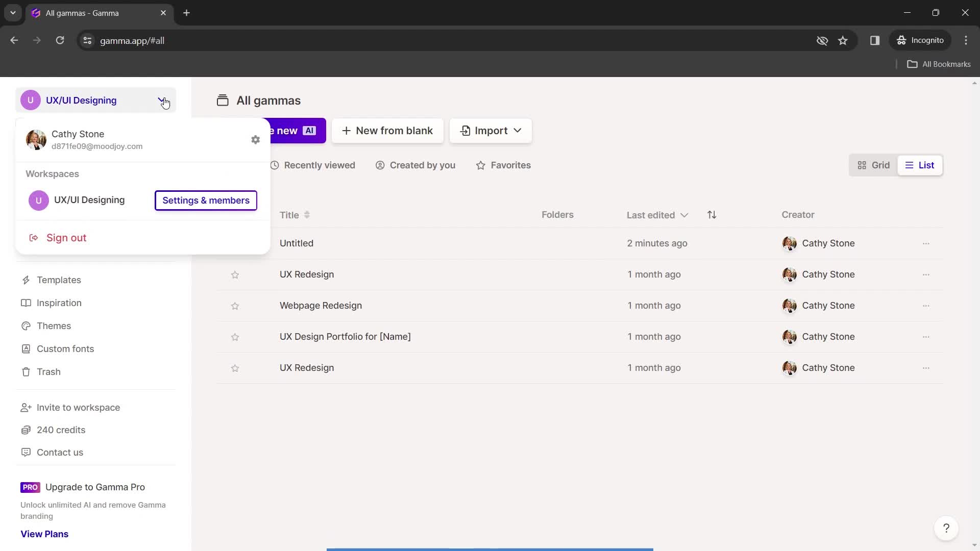The width and height of the screenshot is (980, 551).
Task: Click the Themes palette icon
Action: pyautogui.click(x=26, y=326)
